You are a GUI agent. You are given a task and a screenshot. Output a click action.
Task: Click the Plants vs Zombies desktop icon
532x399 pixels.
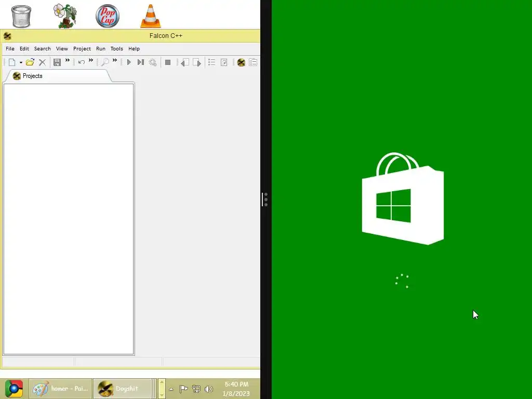coord(65,16)
